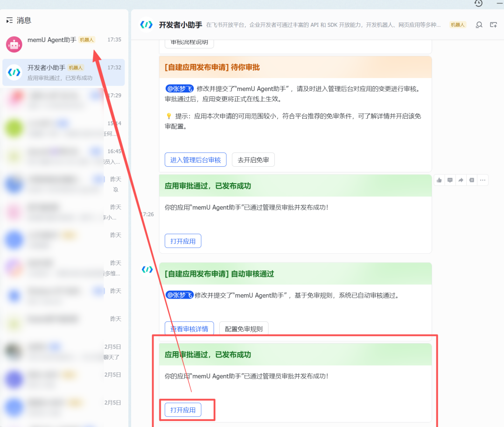Click 查看审核详情 button
Screen dimensions: 504x427
(189, 328)
